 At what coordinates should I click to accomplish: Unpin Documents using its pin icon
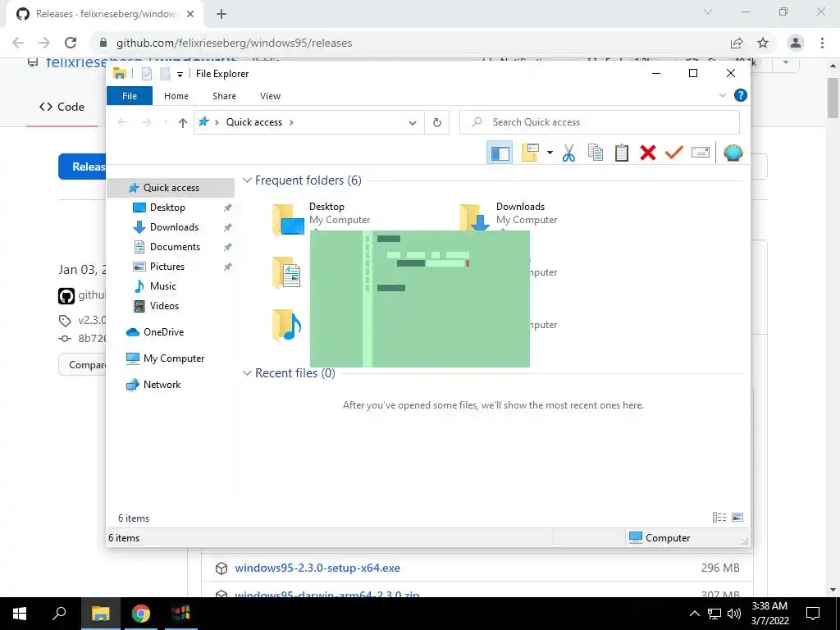click(228, 247)
